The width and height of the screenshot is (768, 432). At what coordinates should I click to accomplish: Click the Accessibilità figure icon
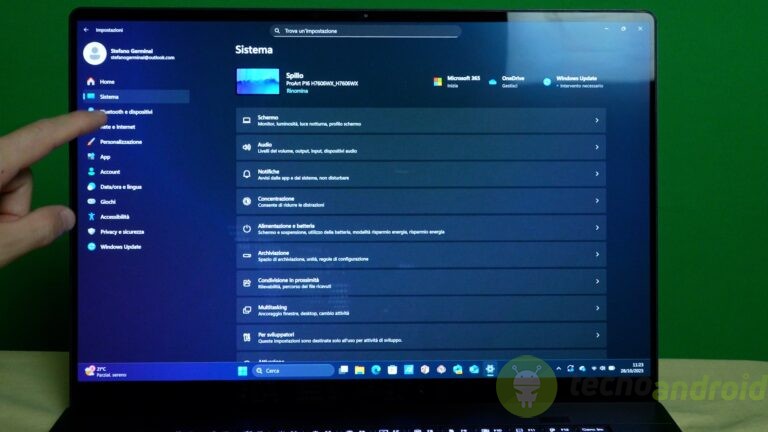(x=91, y=217)
